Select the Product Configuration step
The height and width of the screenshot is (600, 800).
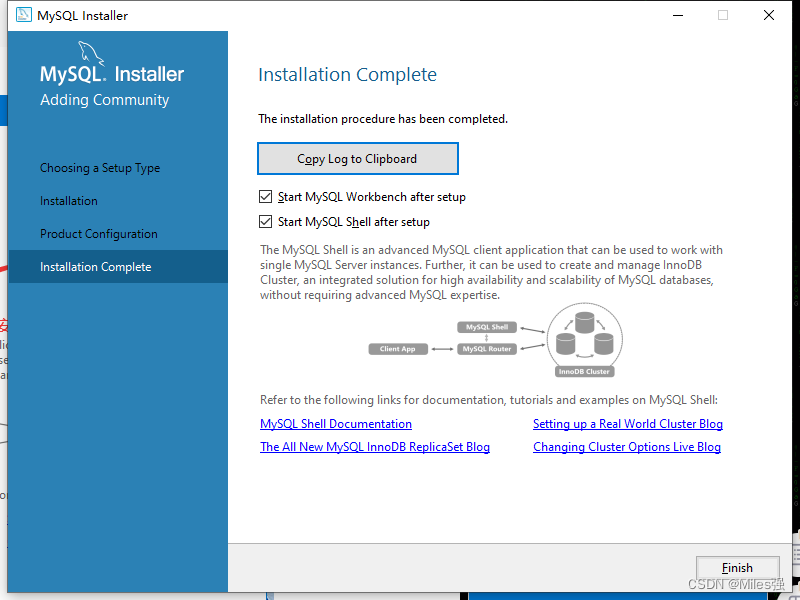point(99,234)
